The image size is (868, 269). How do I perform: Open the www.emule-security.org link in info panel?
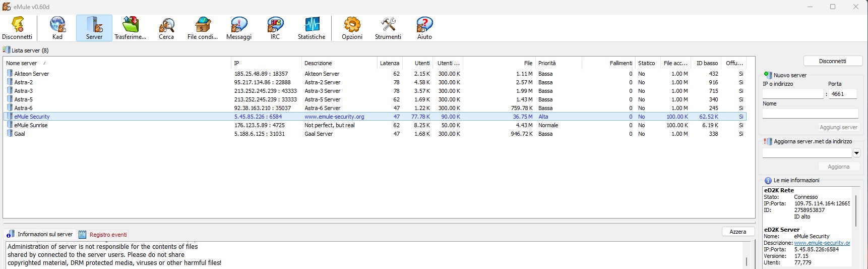pos(822,243)
